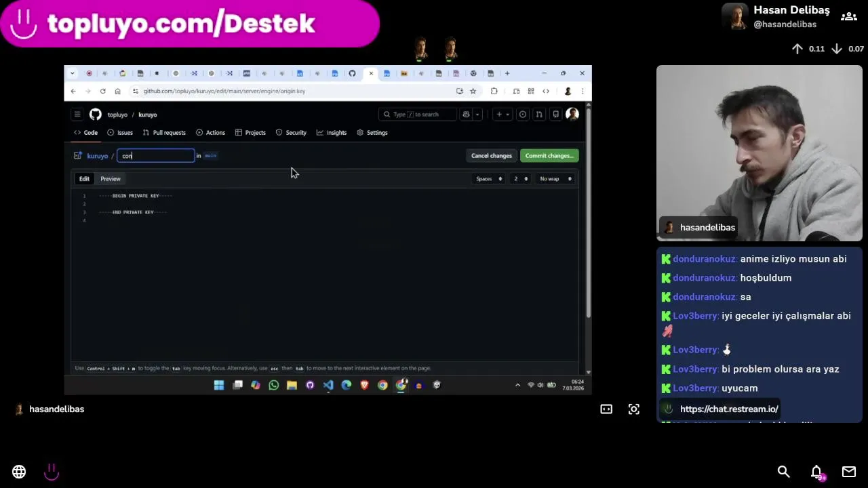Select the Edit view toggle
Screen dimensions: 868x488
click(x=84, y=179)
